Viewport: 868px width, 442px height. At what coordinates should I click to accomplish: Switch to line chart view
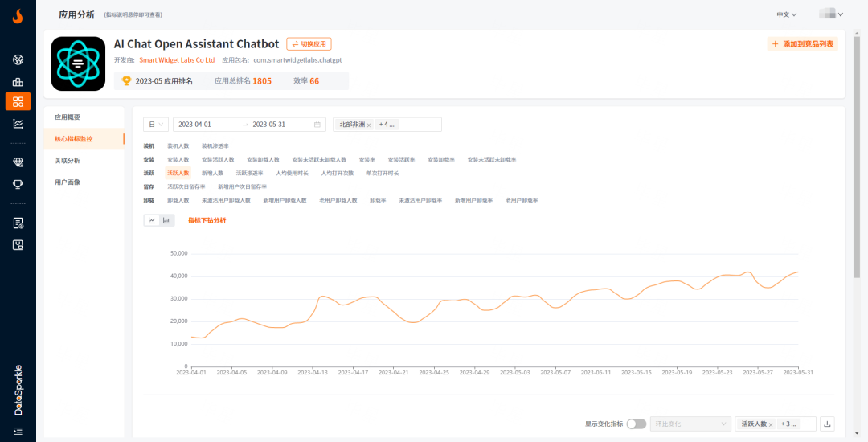coord(151,220)
